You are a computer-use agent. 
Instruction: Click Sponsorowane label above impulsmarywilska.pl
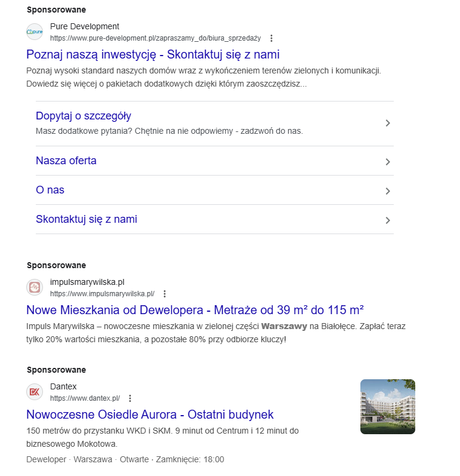[57, 265]
